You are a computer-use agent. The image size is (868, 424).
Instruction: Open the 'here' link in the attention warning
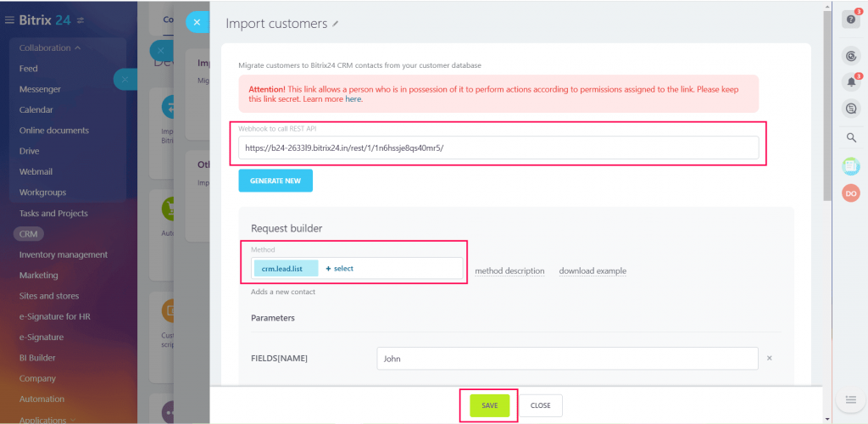[353, 99]
